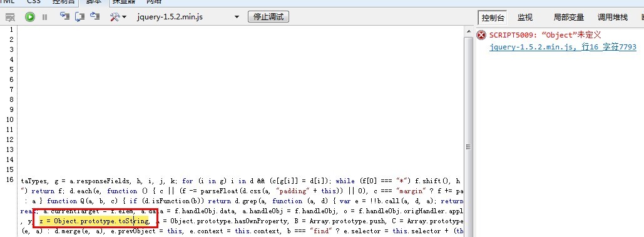Click the 停止调试 button
The height and width of the screenshot is (237, 644).
pyautogui.click(x=268, y=17)
